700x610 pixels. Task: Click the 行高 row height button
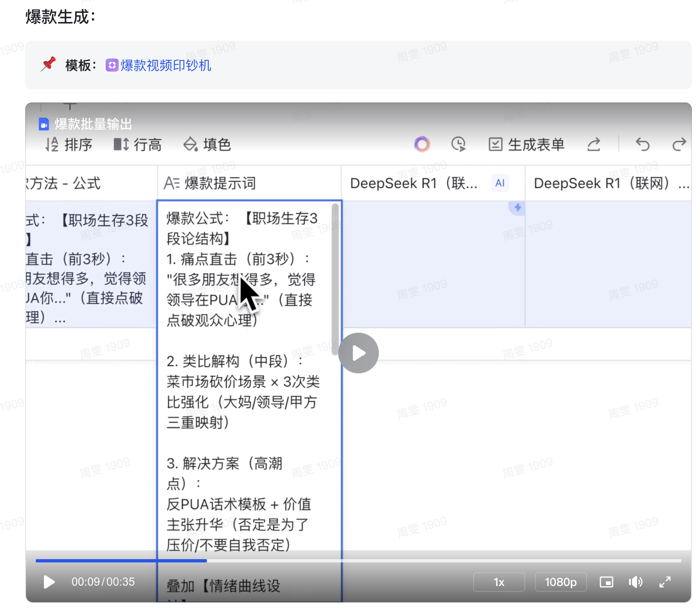coord(138,144)
